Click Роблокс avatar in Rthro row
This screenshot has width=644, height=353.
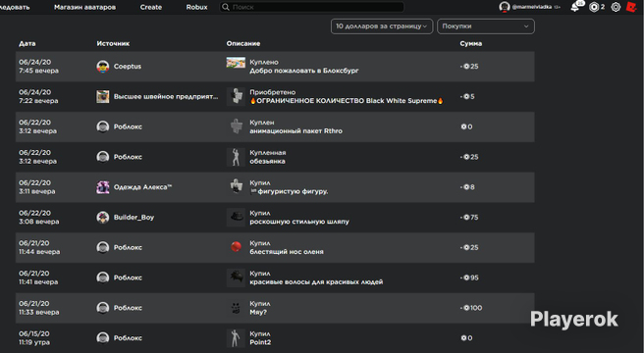point(103,126)
